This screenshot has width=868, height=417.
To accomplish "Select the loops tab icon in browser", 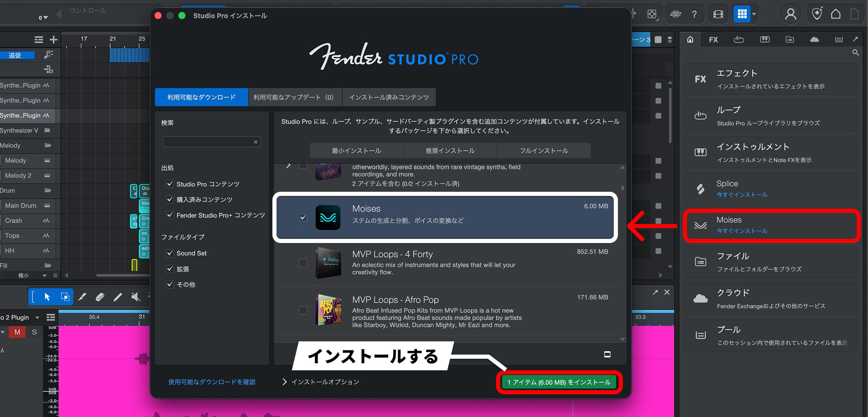I will [x=739, y=40].
